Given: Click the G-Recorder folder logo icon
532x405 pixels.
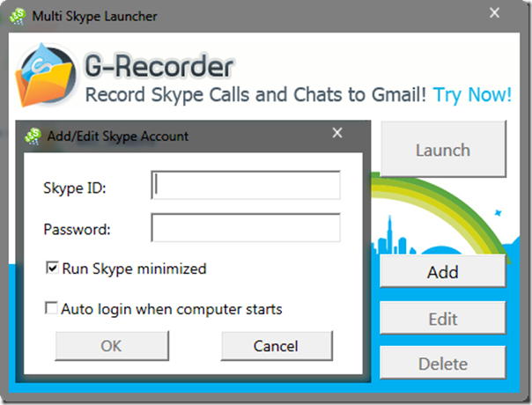Looking at the screenshot, I should (46, 76).
